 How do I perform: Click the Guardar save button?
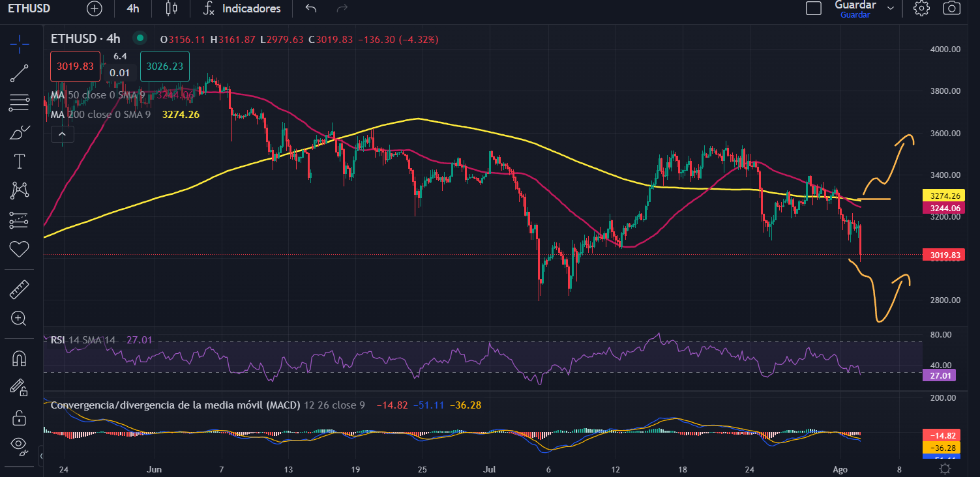[x=855, y=8]
